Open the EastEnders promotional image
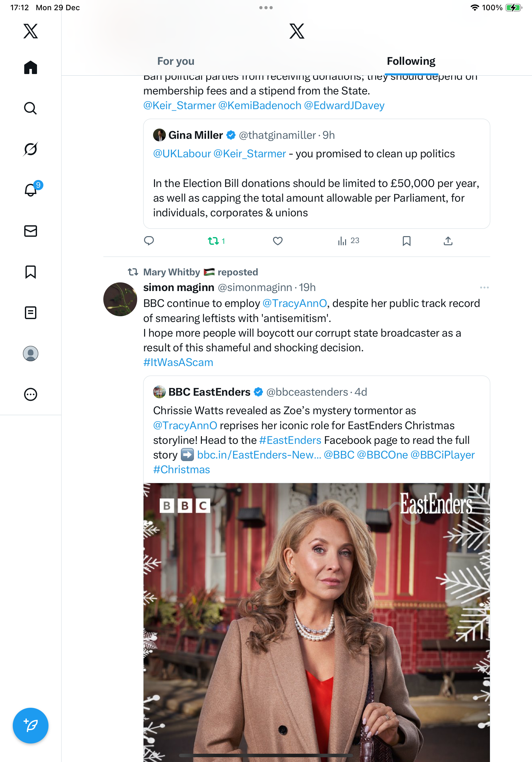 [x=316, y=621]
